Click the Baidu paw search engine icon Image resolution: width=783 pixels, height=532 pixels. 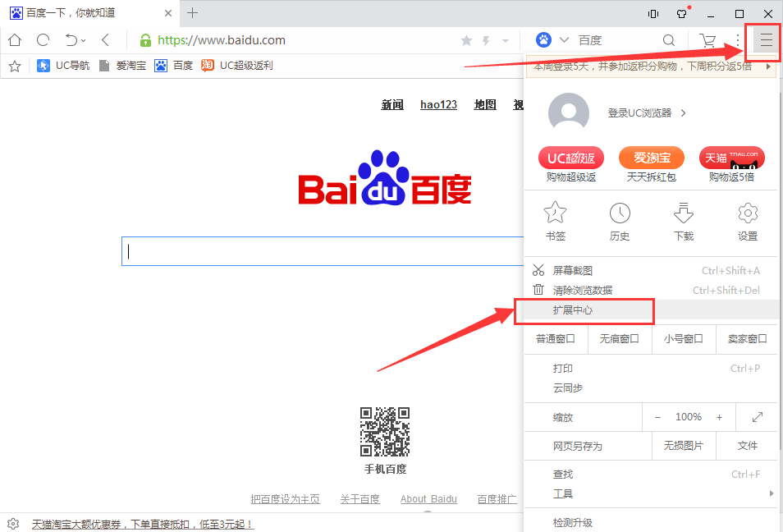(542, 39)
